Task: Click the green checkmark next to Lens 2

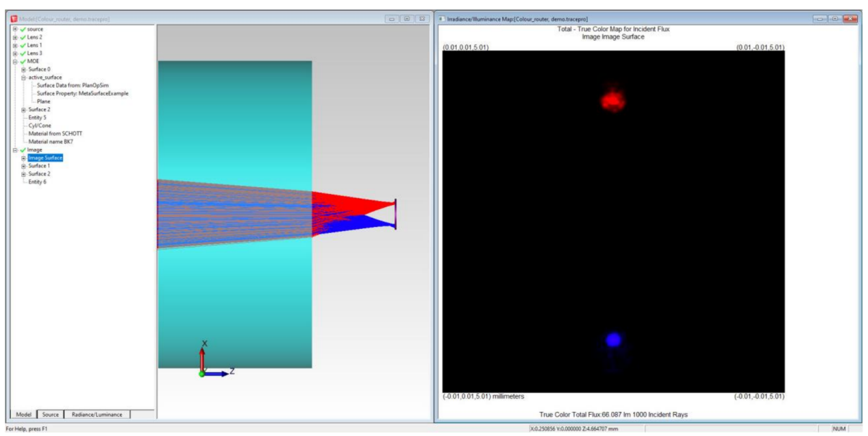Action: coord(22,37)
